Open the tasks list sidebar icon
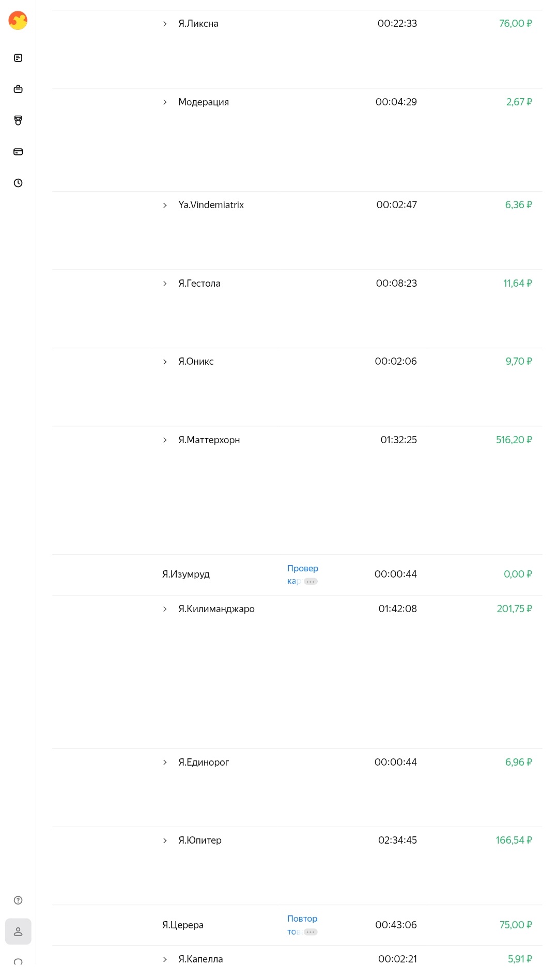Screen dimensions: 558x980 (x=18, y=58)
